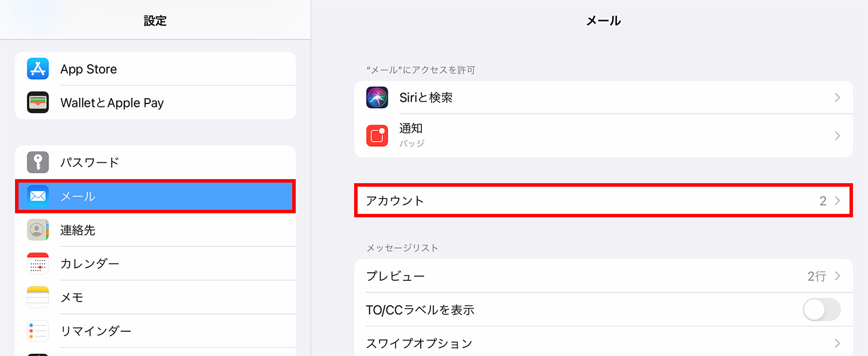The image size is (868, 356).
Task: Select the 連絡先 settings entry
Action: click(156, 230)
